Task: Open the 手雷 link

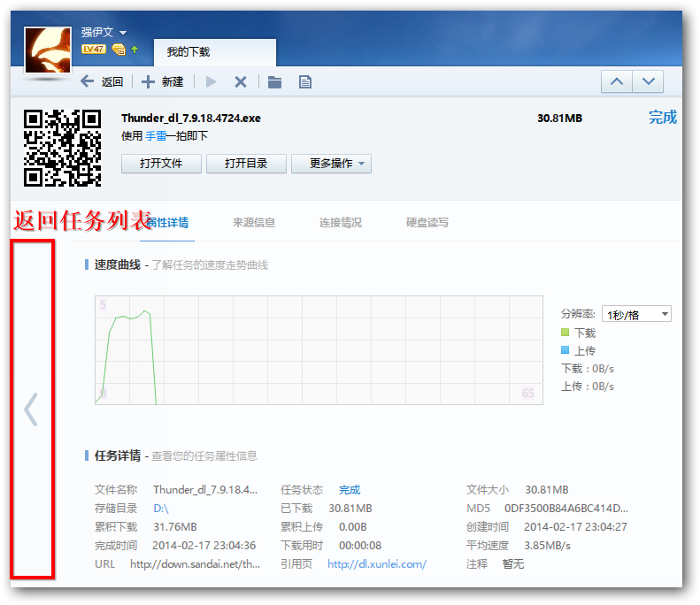Action: coord(156,135)
